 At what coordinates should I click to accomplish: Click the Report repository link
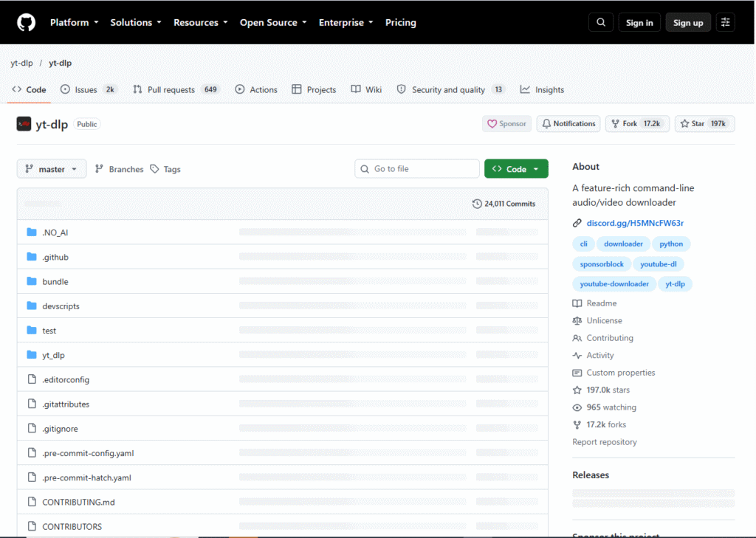click(x=605, y=442)
